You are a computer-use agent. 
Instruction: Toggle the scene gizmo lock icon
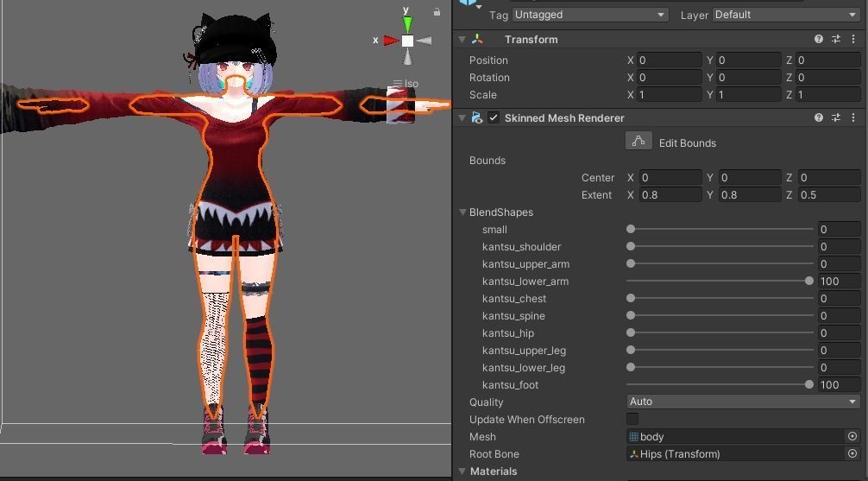pyautogui.click(x=437, y=11)
